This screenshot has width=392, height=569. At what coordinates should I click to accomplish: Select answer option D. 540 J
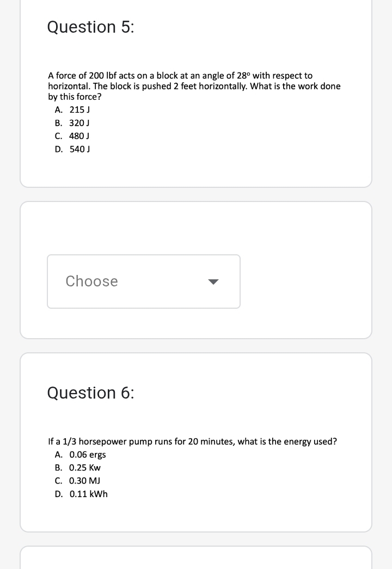pos(72,149)
